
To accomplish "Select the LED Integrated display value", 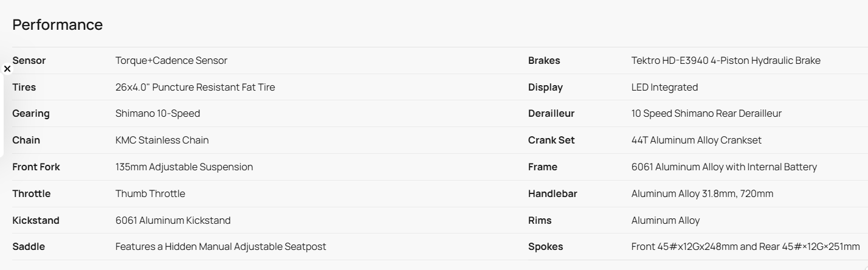I will coord(664,88).
